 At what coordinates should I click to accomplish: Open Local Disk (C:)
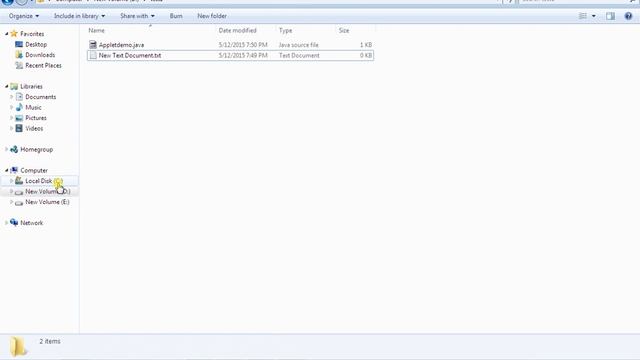click(x=44, y=181)
